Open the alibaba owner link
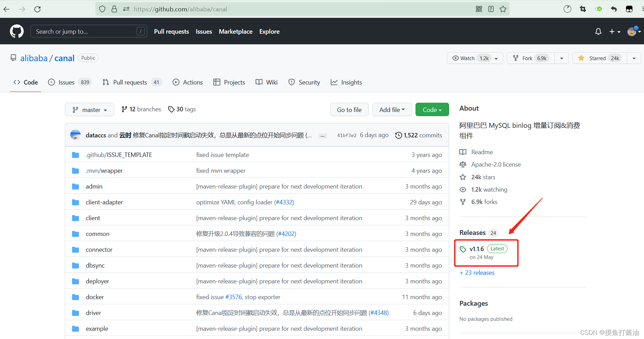Screen dimensions: 644x339 pos(34,58)
